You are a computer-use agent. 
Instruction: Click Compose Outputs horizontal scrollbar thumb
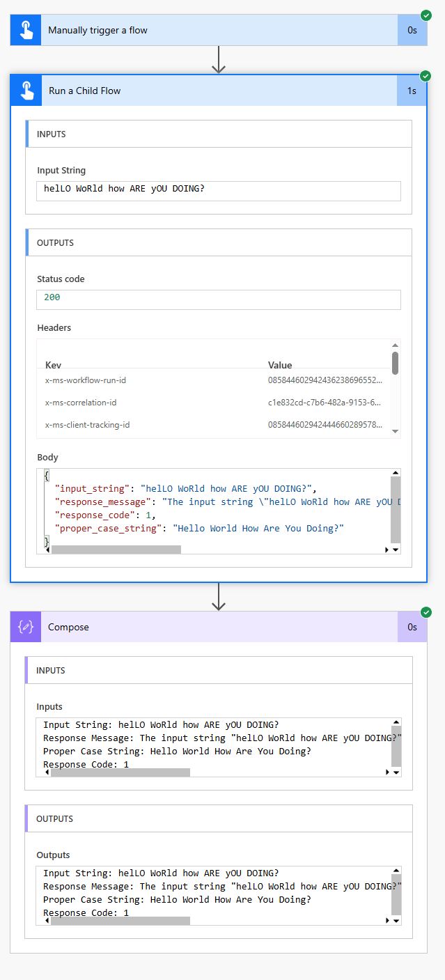pos(120,921)
